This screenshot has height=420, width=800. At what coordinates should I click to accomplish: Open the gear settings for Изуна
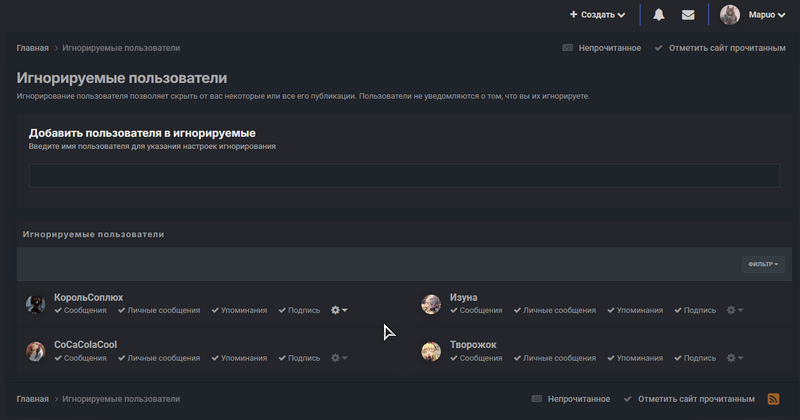[735, 310]
